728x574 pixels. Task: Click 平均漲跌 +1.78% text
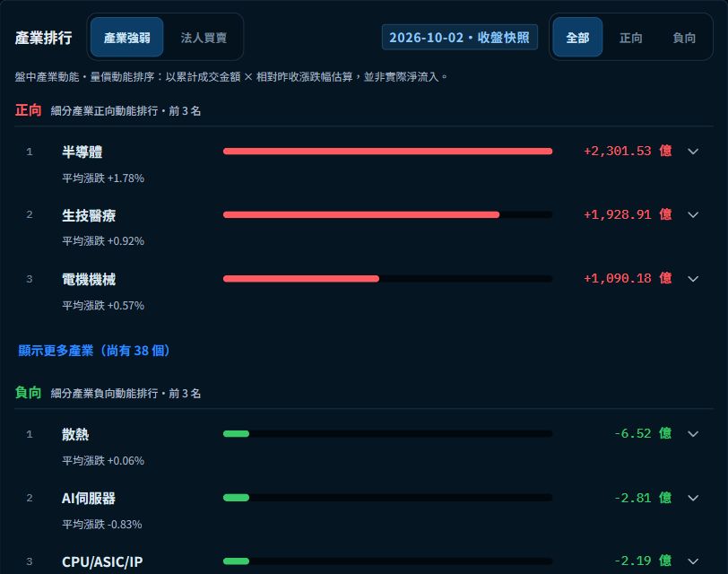103,178
